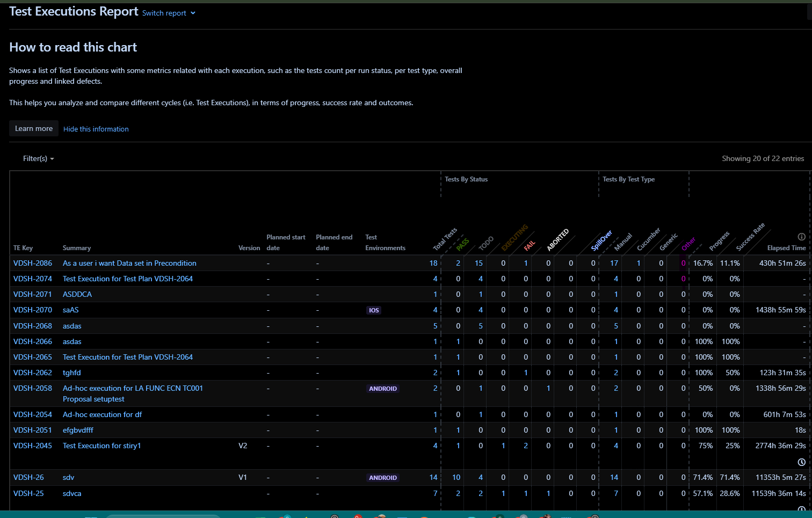Click the Planned end date column header
The width and height of the screenshot is (812, 518).
[334, 243]
